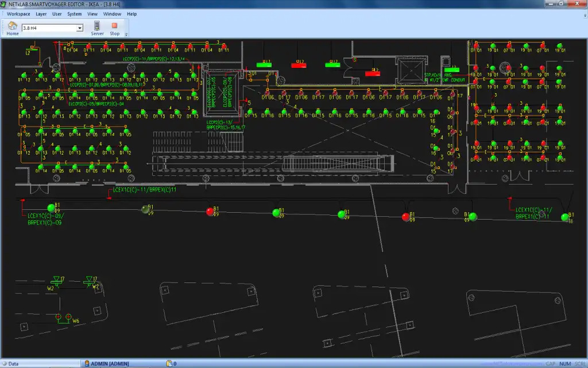The height and width of the screenshot is (368, 588).
Task: Click the Home toolbar icon
Action: click(12, 26)
